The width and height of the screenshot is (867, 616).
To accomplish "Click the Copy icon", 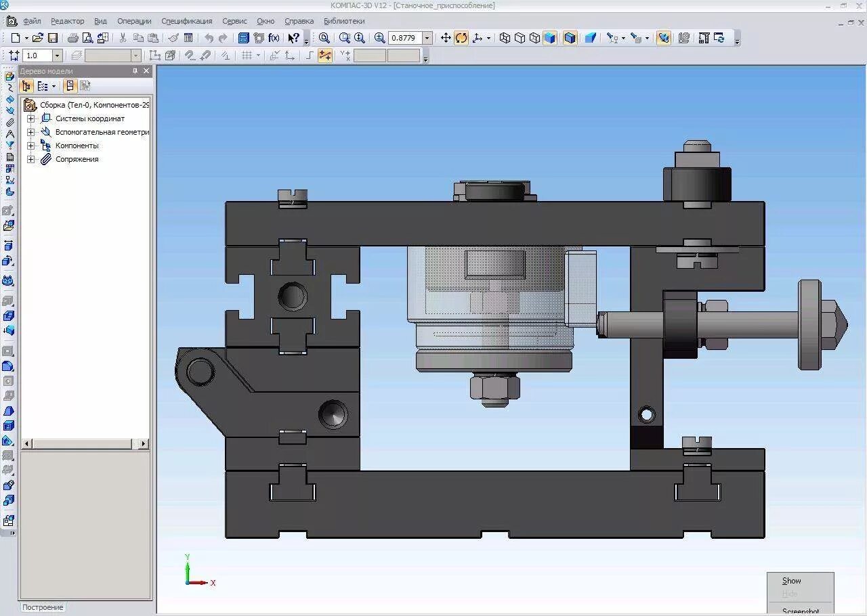I will click(138, 38).
